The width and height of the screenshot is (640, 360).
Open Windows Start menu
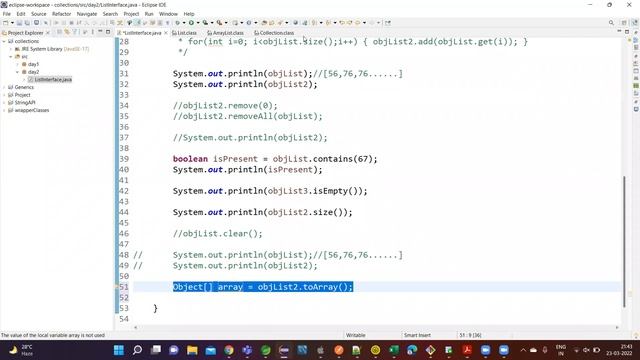[x=119, y=350]
